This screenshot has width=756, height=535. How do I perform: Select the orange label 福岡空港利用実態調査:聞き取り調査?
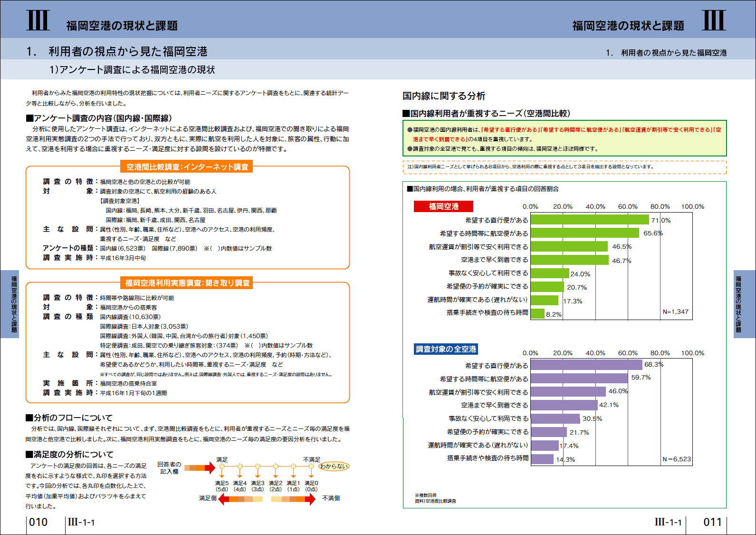(x=187, y=283)
